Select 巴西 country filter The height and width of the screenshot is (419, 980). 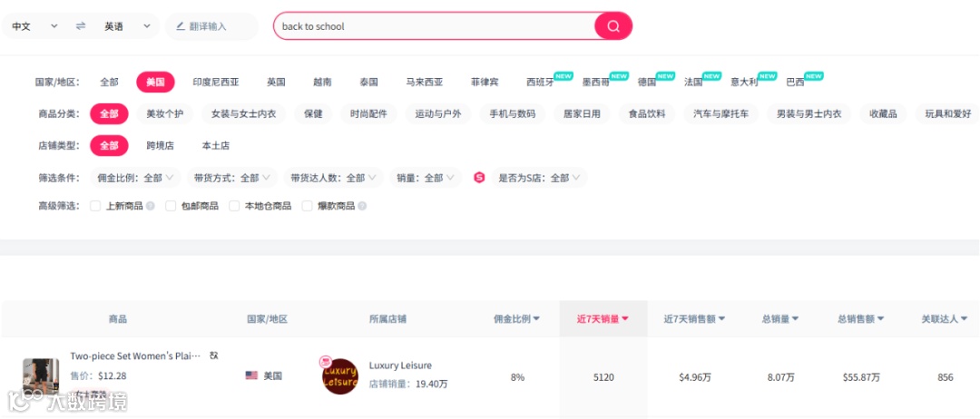796,83
